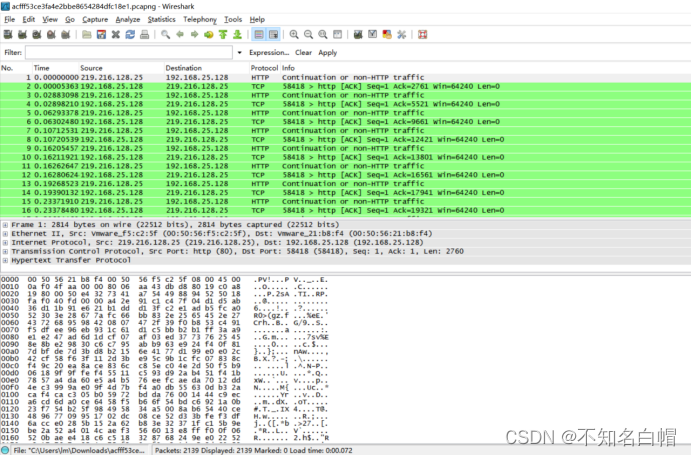
Task: Go back in packet history
Action: pos(180,34)
